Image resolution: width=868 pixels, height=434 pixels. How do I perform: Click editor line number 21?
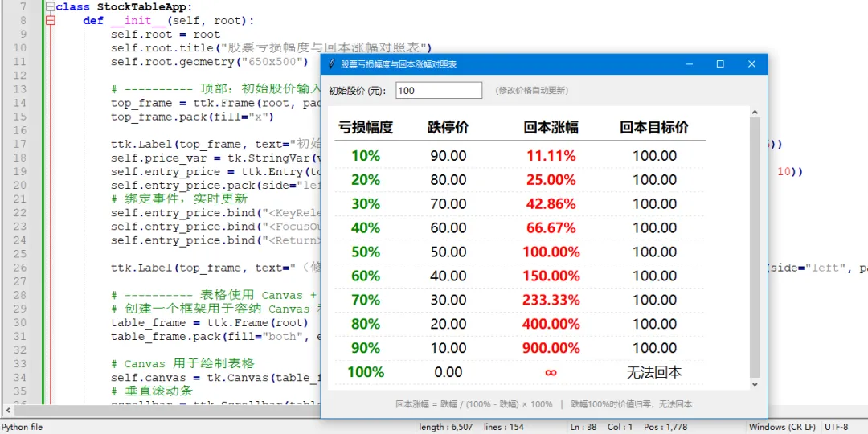[x=20, y=199]
